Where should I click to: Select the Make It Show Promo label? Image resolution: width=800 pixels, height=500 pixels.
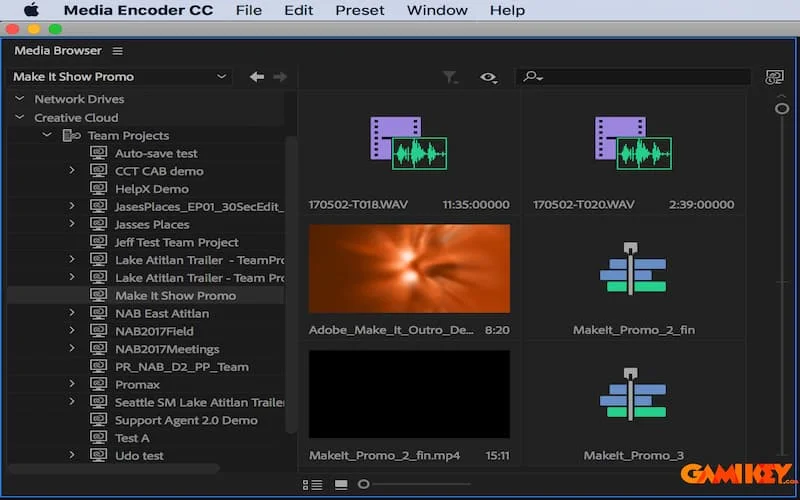(176, 295)
